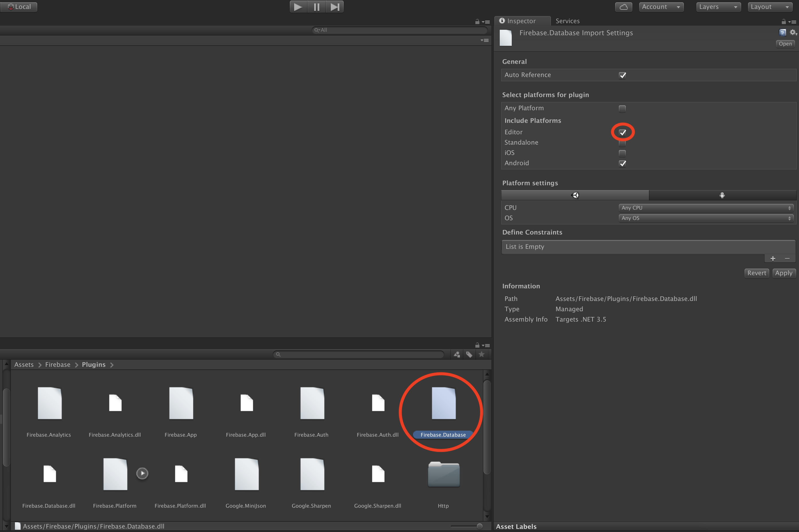Open the help reference icon in Inspector
The image size is (799, 532).
[x=782, y=33]
